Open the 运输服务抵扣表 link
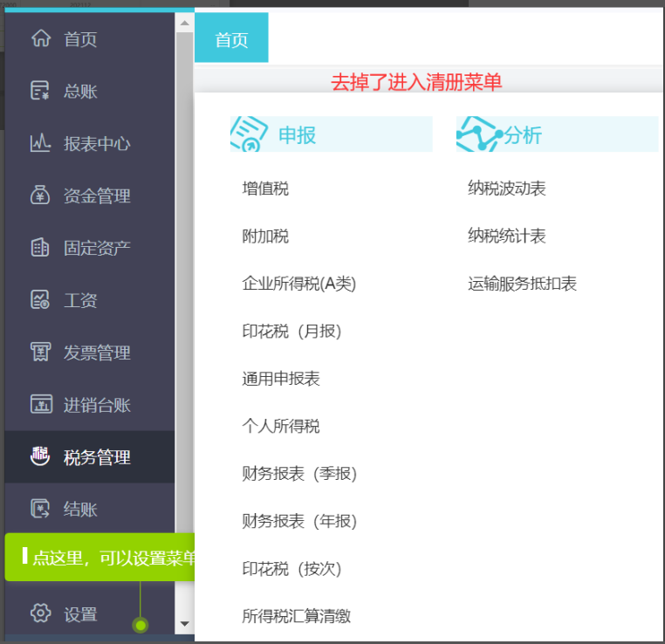Image resolution: width=665 pixels, height=644 pixels. tap(522, 284)
